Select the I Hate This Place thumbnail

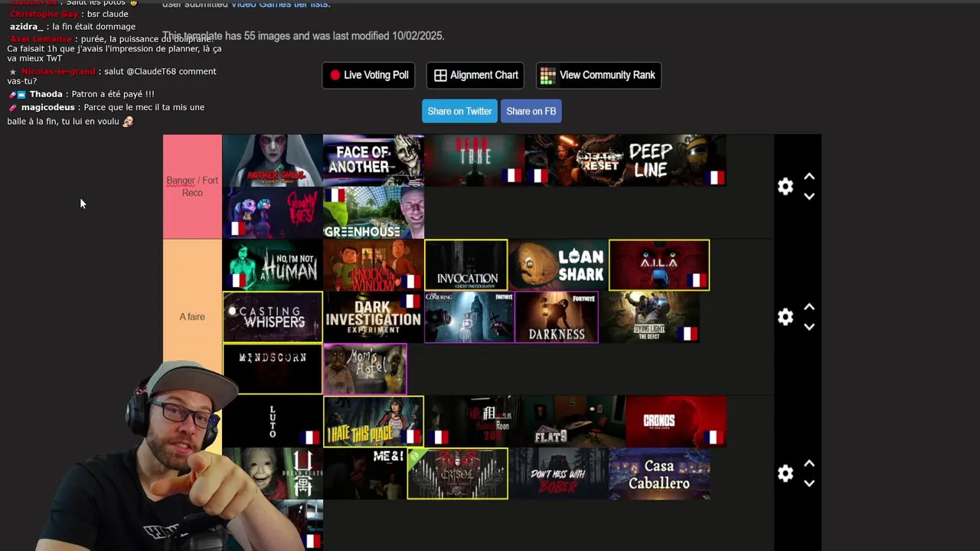coord(374,421)
